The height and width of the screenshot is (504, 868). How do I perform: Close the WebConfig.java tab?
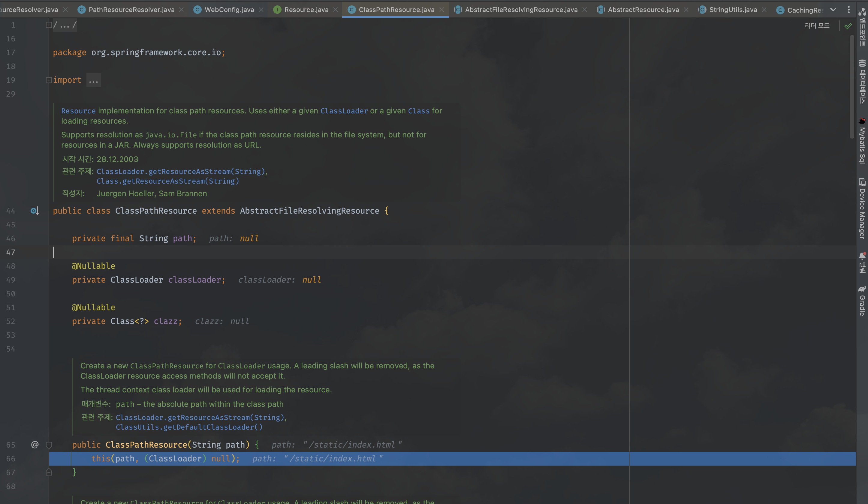tap(261, 10)
